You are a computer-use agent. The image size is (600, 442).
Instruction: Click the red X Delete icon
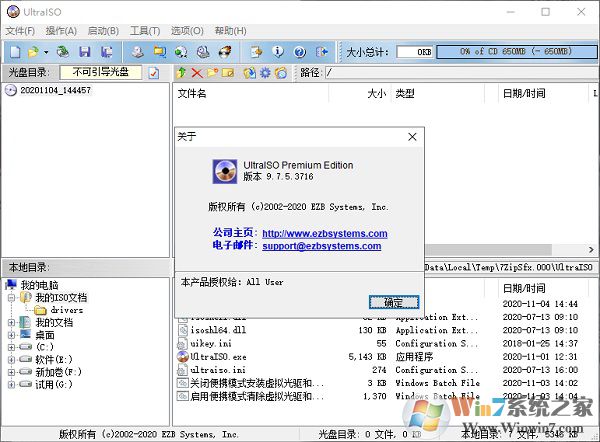197,72
